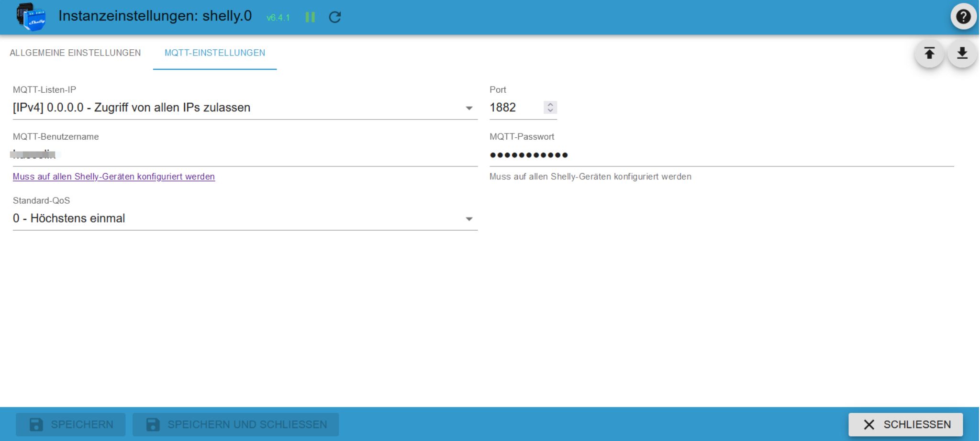Restart the shelly.0 instance via reload icon
The image size is (980, 441).
pyautogui.click(x=335, y=17)
